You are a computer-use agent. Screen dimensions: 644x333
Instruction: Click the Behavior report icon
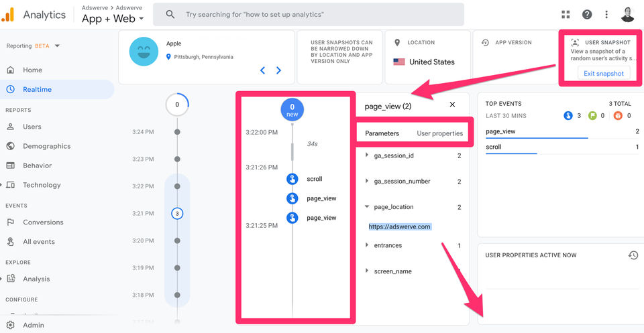click(x=10, y=165)
